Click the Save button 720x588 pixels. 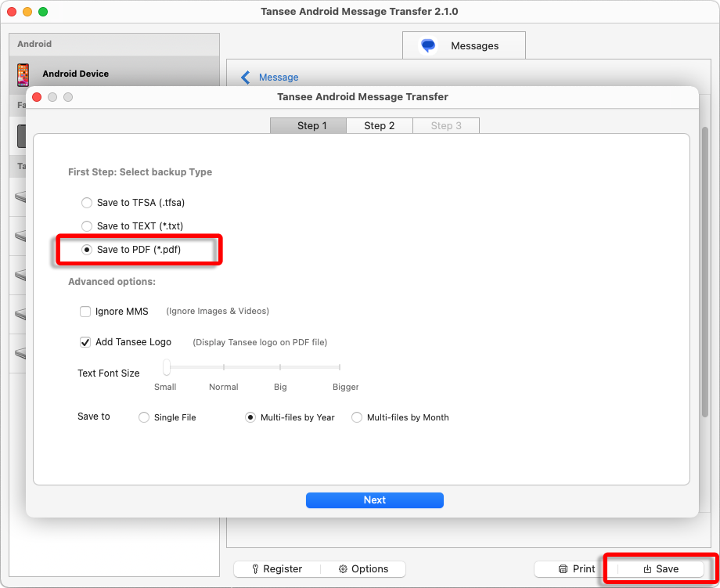pos(661,569)
